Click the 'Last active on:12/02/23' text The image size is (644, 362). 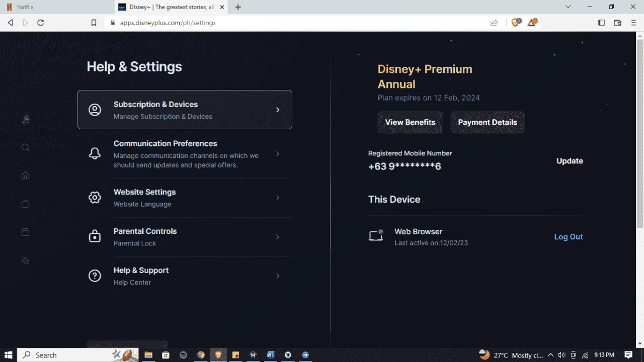431,243
